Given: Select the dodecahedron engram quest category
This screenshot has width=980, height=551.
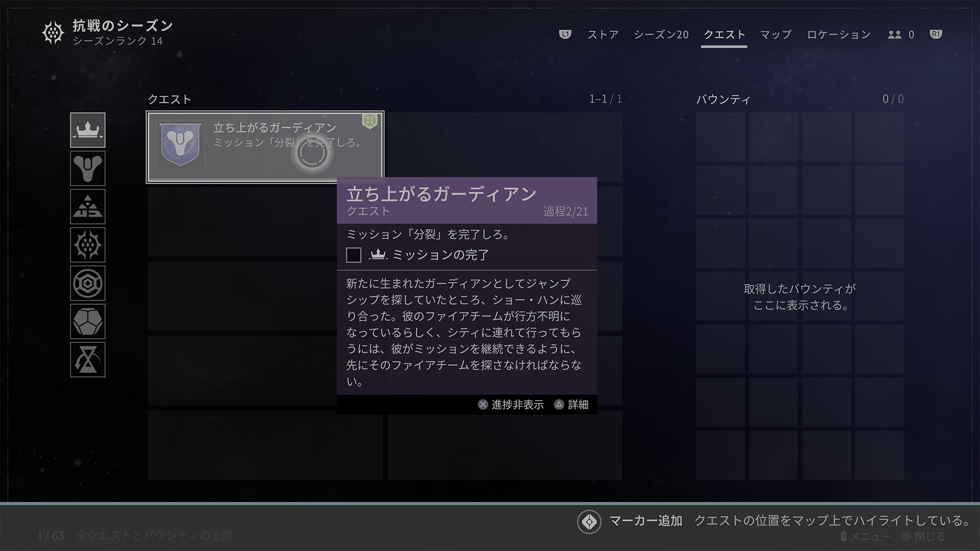Looking at the screenshot, I should click(x=88, y=321).
